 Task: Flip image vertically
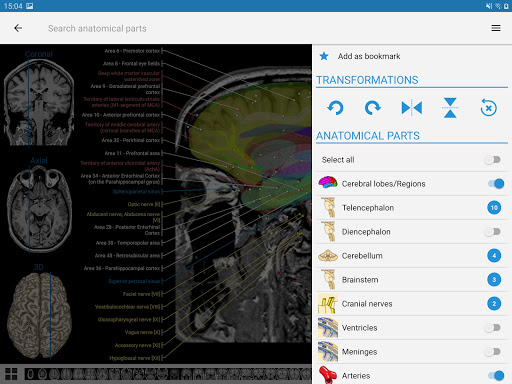tap(450, 108)
